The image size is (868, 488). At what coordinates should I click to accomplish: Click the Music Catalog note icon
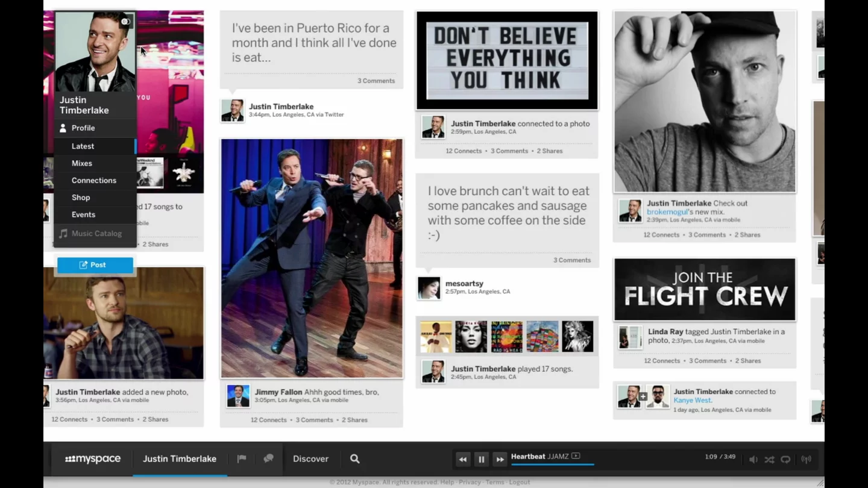pyautogui.click(x=62, y=233)
